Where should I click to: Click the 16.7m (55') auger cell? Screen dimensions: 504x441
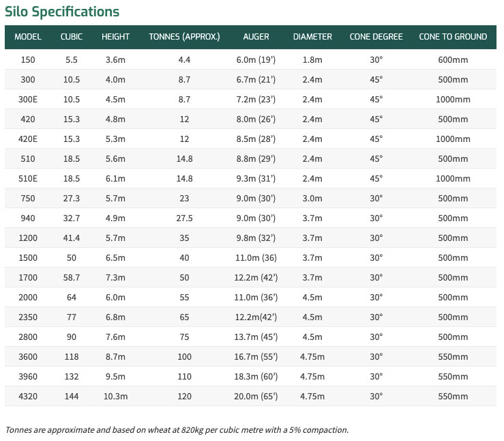tap(256, 357)
